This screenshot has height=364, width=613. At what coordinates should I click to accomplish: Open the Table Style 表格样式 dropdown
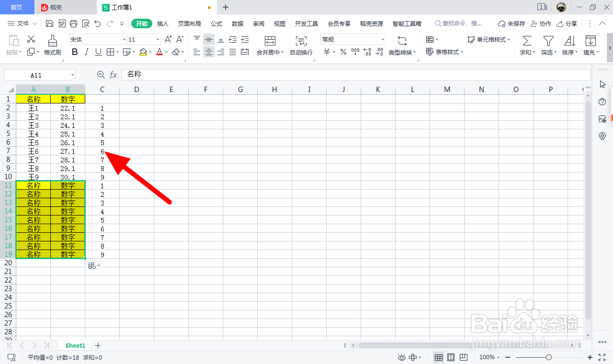coord(444,52)
